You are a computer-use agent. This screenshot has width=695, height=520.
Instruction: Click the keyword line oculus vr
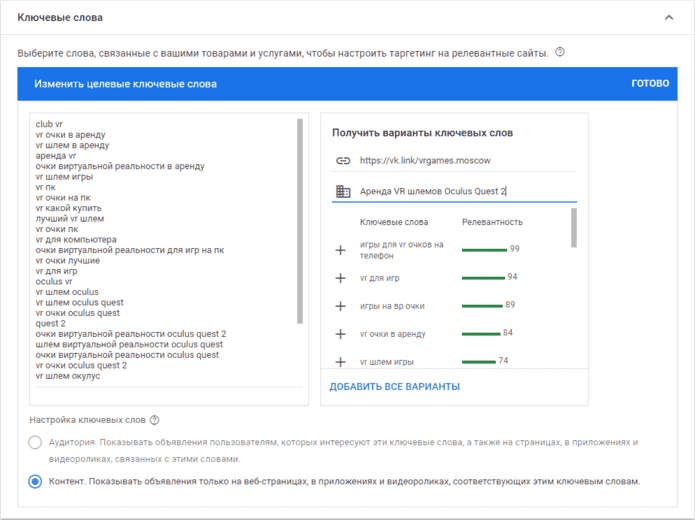pyautogui.click(x=54, y=282)
